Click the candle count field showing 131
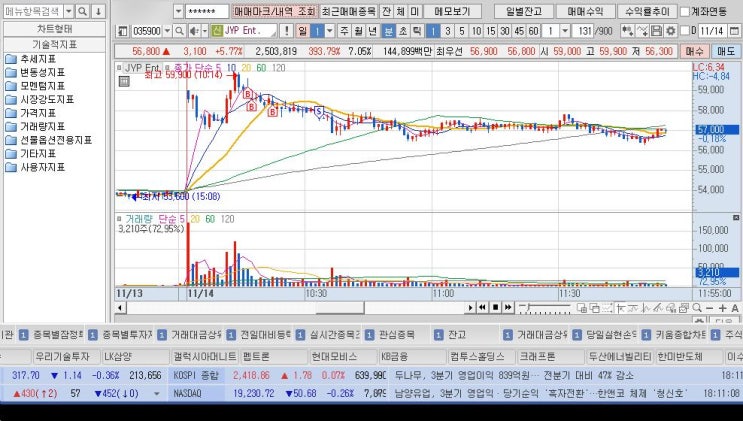 (584, 31)
